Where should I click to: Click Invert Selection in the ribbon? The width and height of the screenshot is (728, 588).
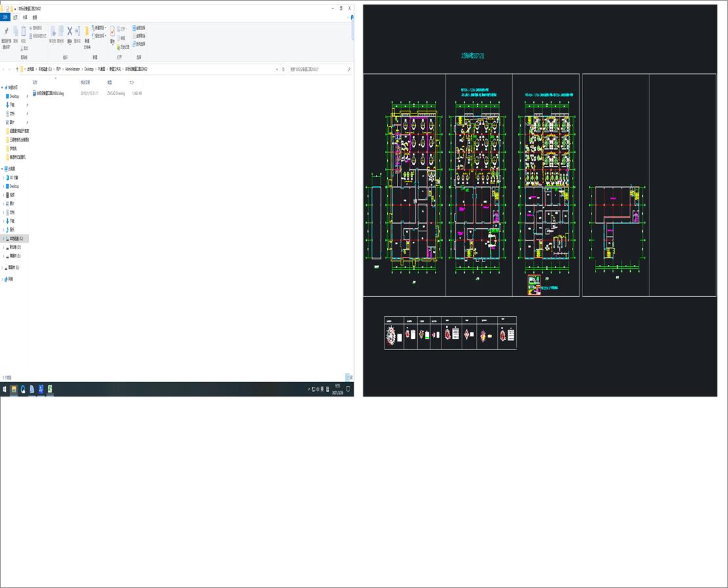point(139,44)
